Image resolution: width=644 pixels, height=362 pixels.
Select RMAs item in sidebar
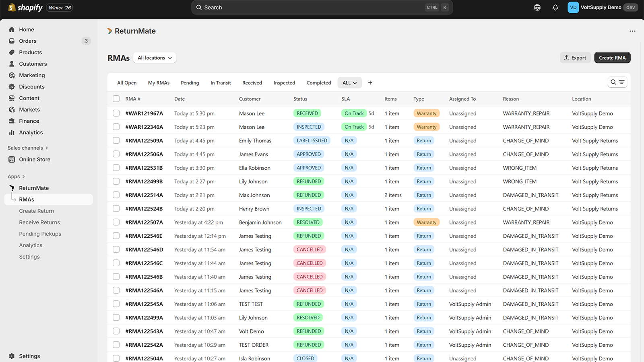48,200
